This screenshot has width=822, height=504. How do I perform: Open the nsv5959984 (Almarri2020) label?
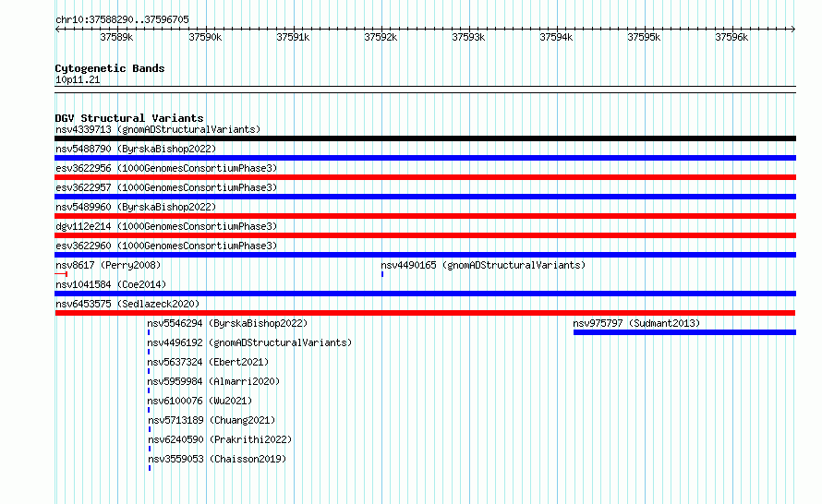(x=213, y=381)
